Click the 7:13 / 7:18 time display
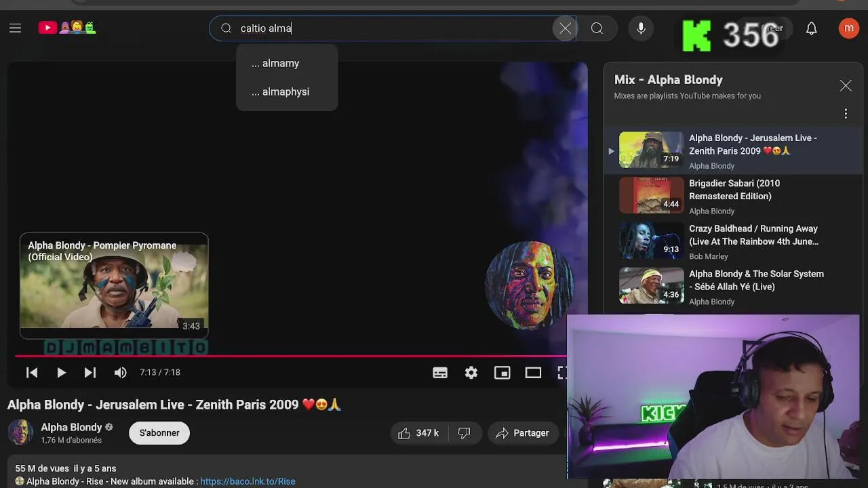The height and width of the screenshot is (488, 868). (x=160, y=372)
